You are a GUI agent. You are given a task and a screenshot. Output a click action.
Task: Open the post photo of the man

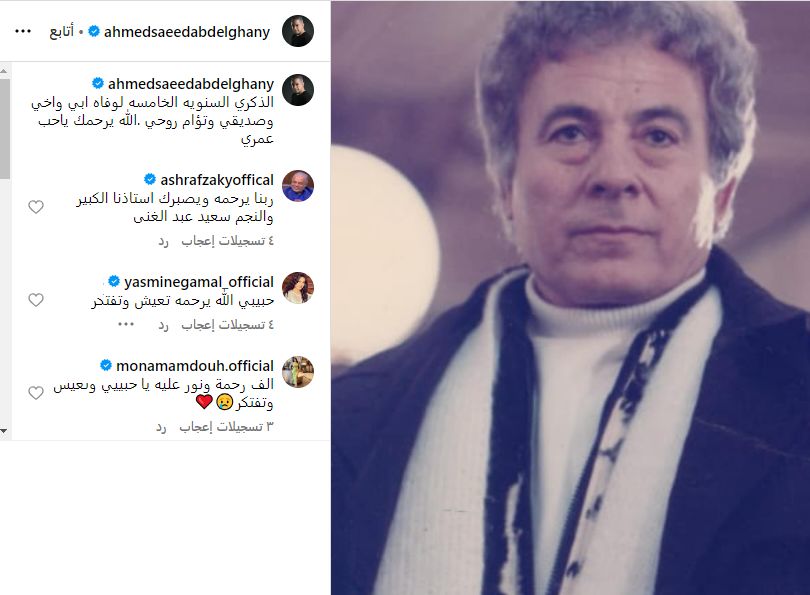(x=570, y=298)
